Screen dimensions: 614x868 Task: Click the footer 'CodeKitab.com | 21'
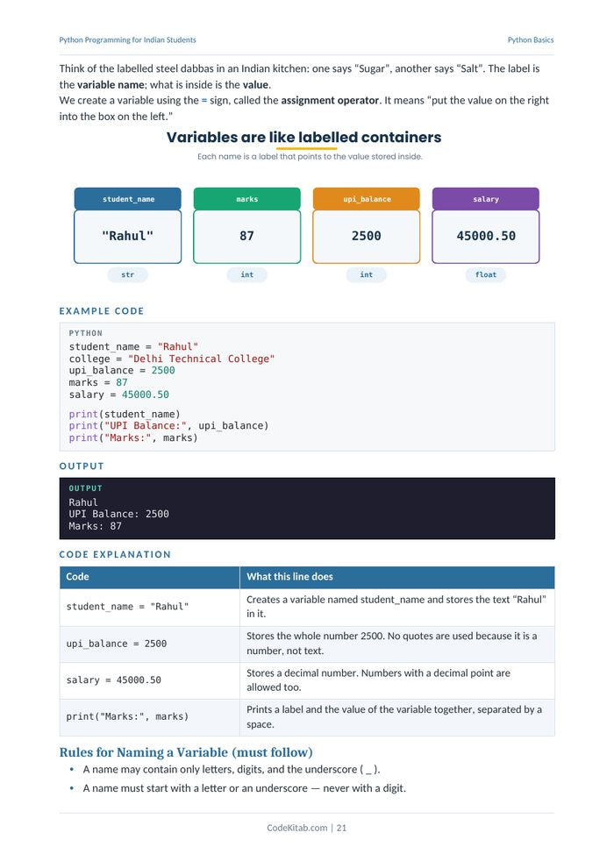click(x=307, y=829)
